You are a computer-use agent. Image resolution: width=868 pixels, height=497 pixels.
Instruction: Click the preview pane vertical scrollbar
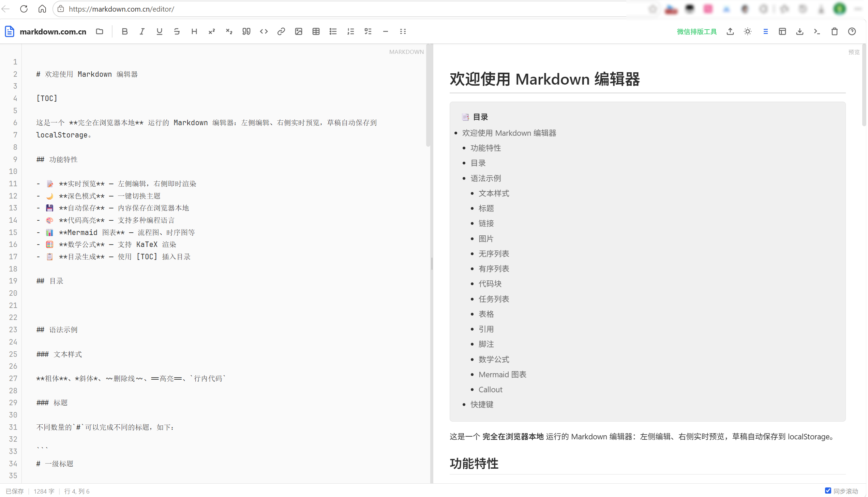pos(865,85)
